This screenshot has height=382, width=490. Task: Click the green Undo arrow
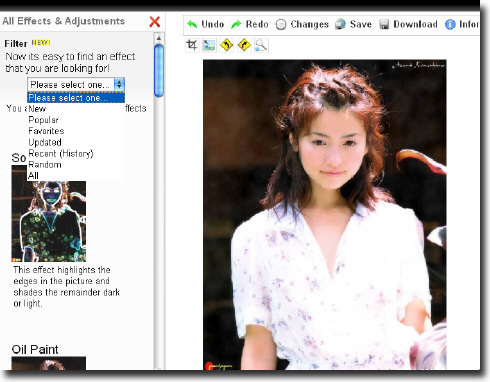[192, 24]
